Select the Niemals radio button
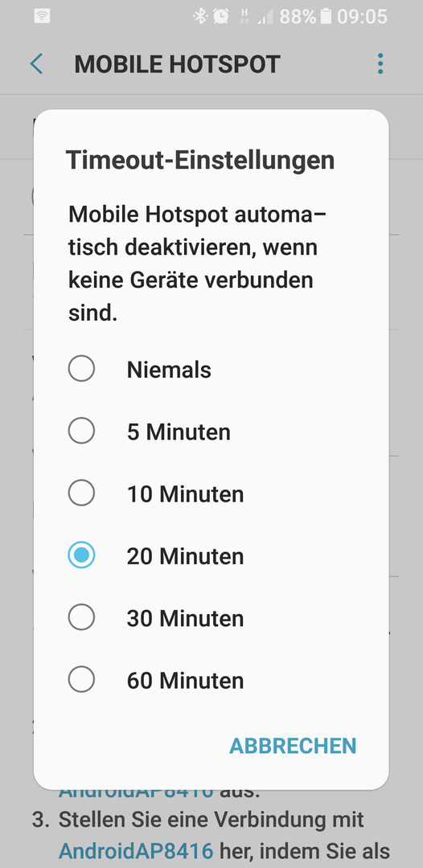The width and height of the screenshot is (423, 868). click(81, 369)
